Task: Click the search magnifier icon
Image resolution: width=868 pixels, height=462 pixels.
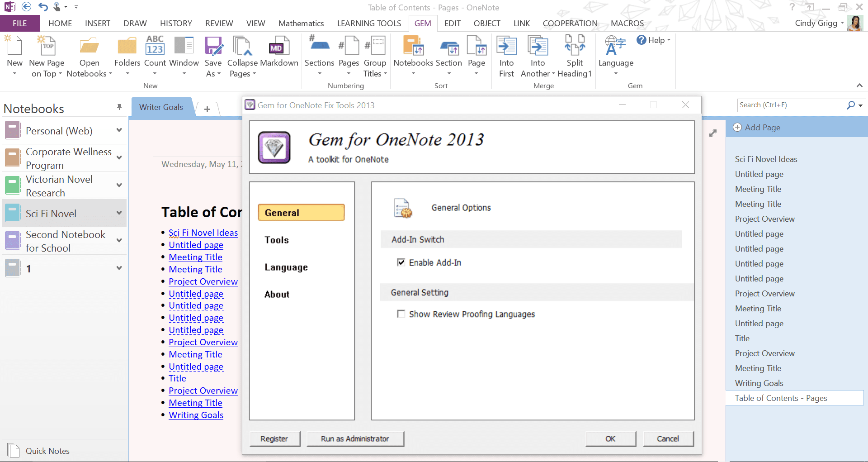Action: tap(851, 105)
